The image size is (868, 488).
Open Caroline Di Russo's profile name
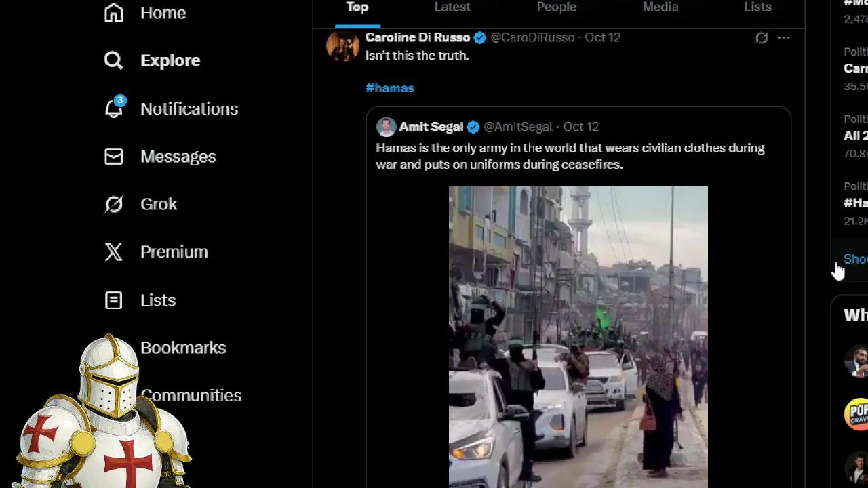tap(417, 37)
